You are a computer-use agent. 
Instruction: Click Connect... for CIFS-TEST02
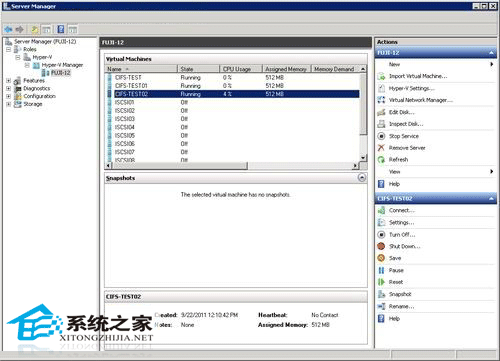tap(402, 210)
